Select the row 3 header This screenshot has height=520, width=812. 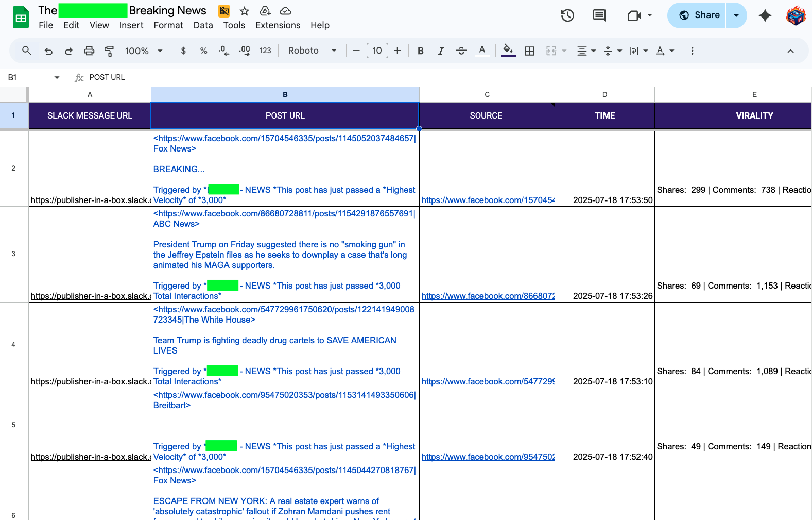click(13, 254)
